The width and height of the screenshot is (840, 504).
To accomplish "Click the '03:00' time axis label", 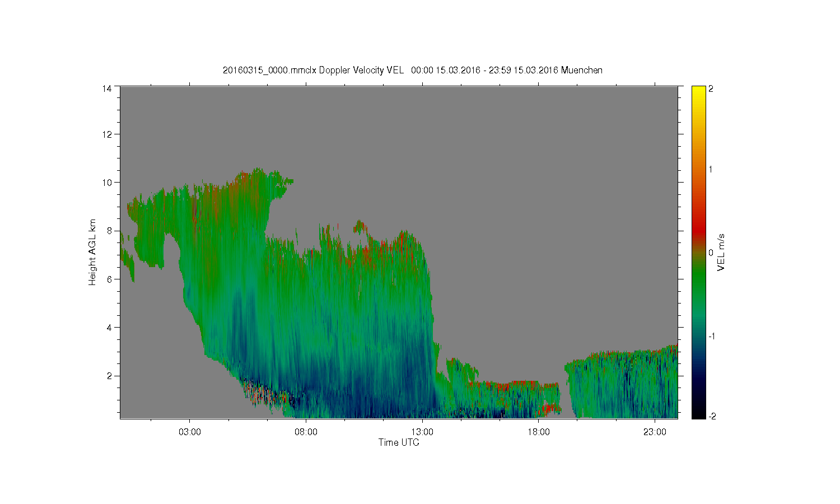I will point(189,432).
